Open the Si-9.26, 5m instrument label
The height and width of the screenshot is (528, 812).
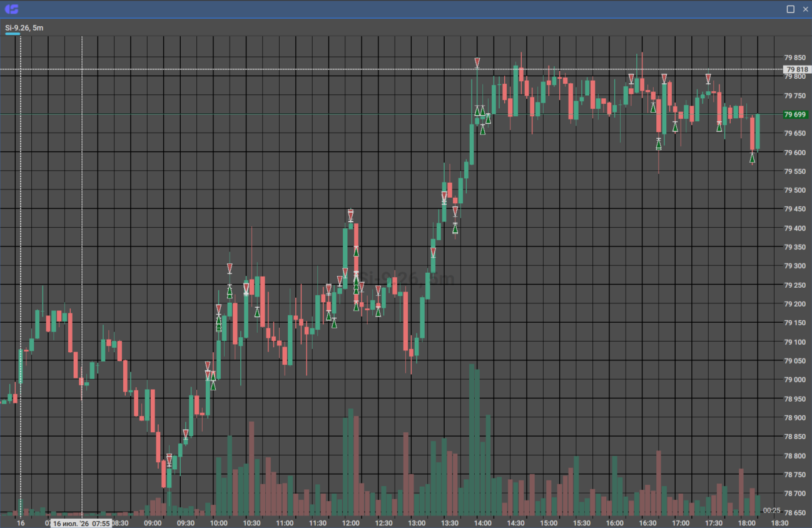[24, 28]
